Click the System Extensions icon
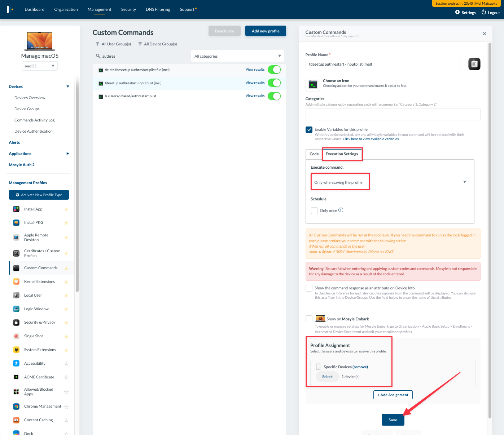This screenshot has width=504, height=435. 16,350
